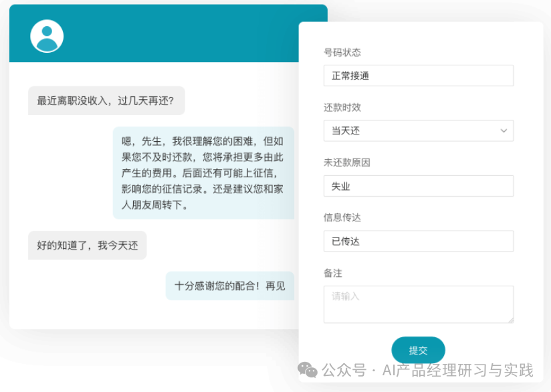551x392 pixels.
Task: Click the 号码状态 label
Action: click(x=342, y=53)
